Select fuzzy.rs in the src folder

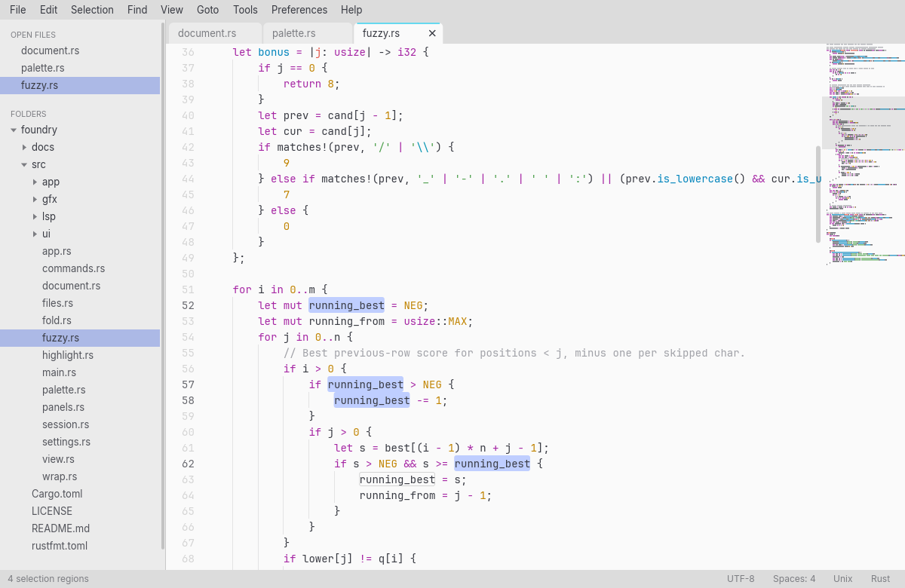pos(80,338)
